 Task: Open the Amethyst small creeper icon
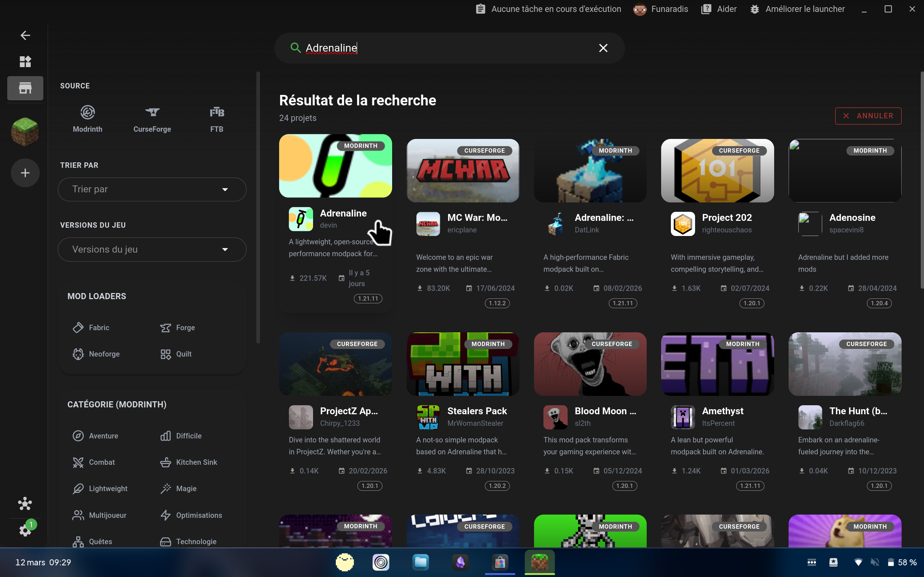(683, 418)
